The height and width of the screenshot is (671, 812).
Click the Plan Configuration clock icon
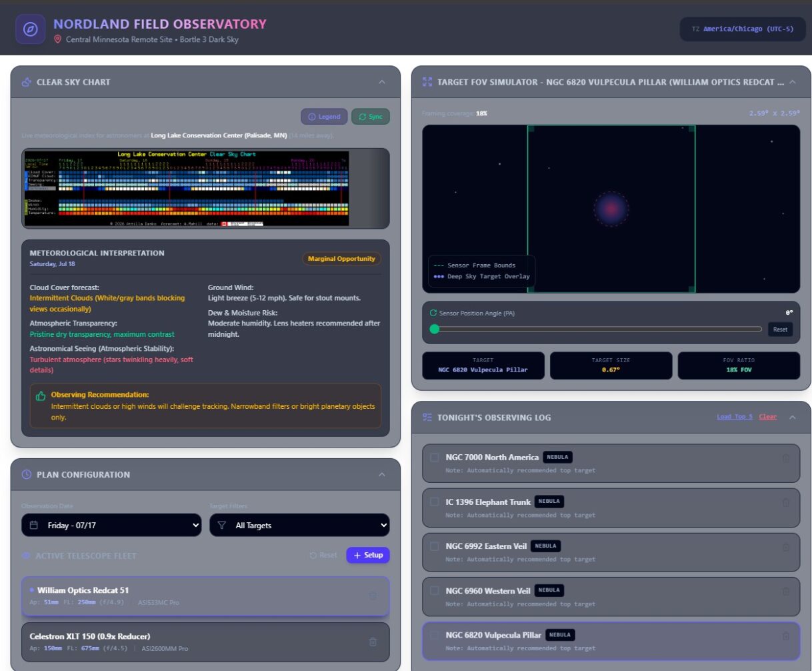click(x=27, y=475)
